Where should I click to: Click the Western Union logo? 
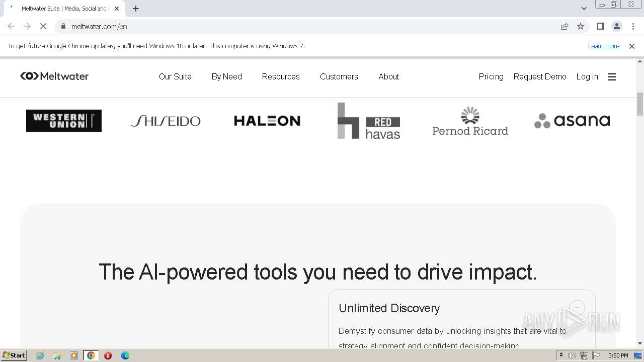click(x=64, y=121)
